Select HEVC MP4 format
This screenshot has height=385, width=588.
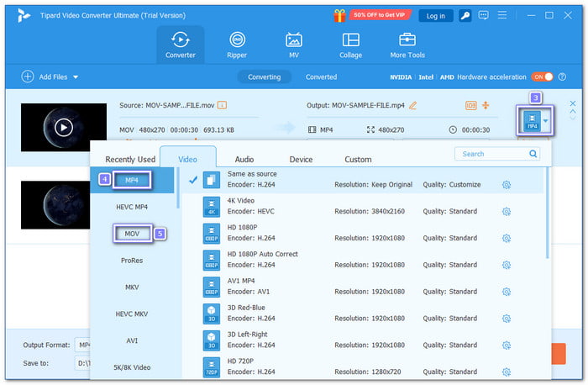(132, 207)
